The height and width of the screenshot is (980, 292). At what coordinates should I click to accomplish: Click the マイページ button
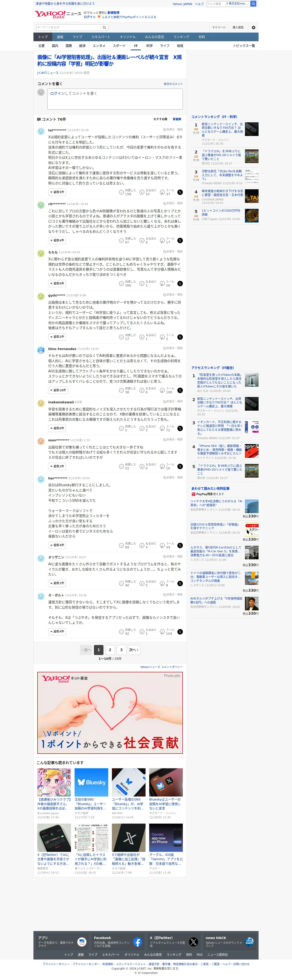[219, 27]
